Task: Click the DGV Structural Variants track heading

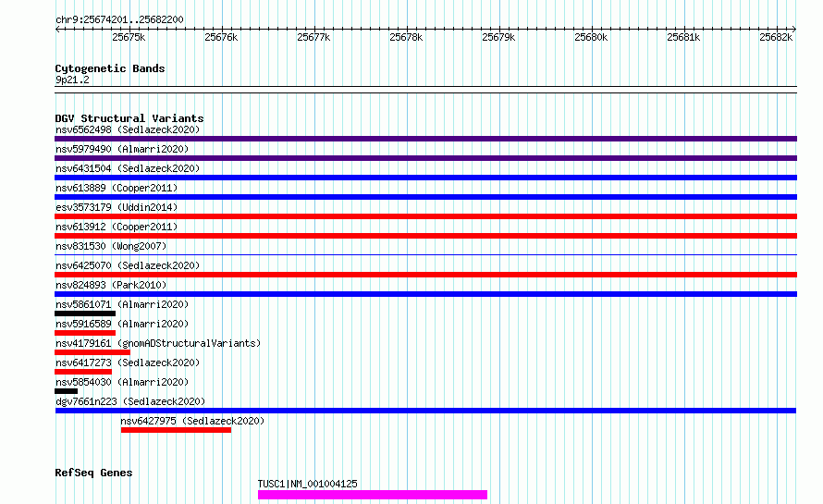Action: click(129, 118)
